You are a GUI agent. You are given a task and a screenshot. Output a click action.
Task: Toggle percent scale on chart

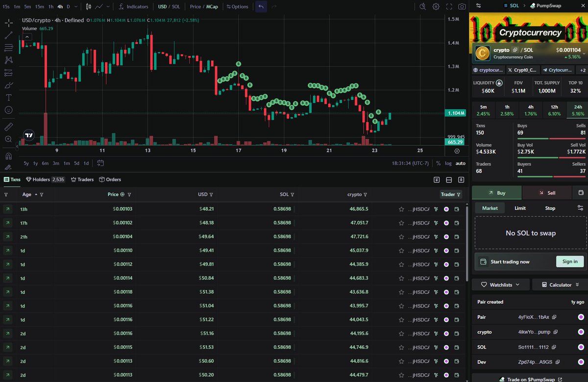point(438,163)
